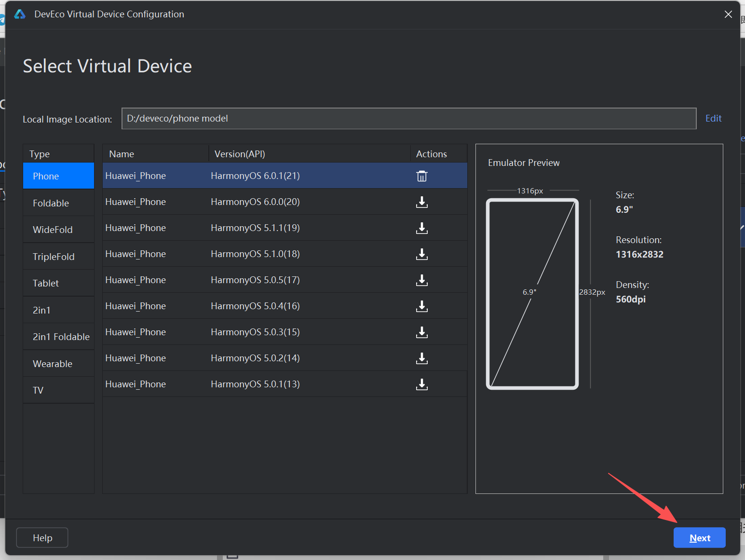This screenshot has height=560, width=745.
Task: Click the 560dpi density value
Action: [631, 299]
